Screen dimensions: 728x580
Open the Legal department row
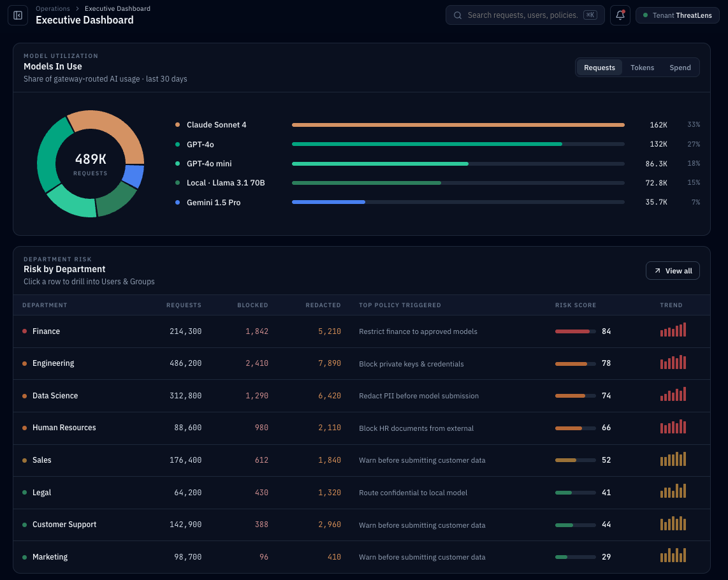point(361,492)
